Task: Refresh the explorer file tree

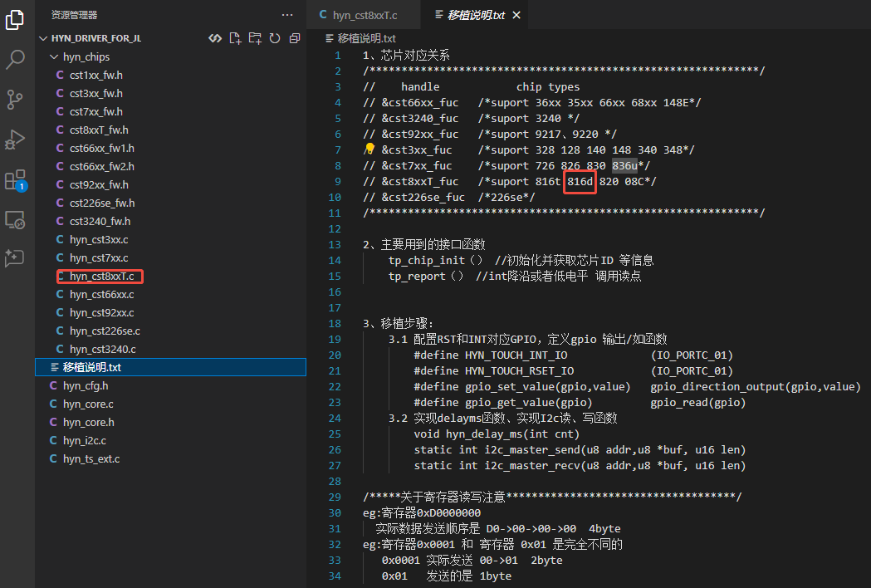Action: [275, 38]
